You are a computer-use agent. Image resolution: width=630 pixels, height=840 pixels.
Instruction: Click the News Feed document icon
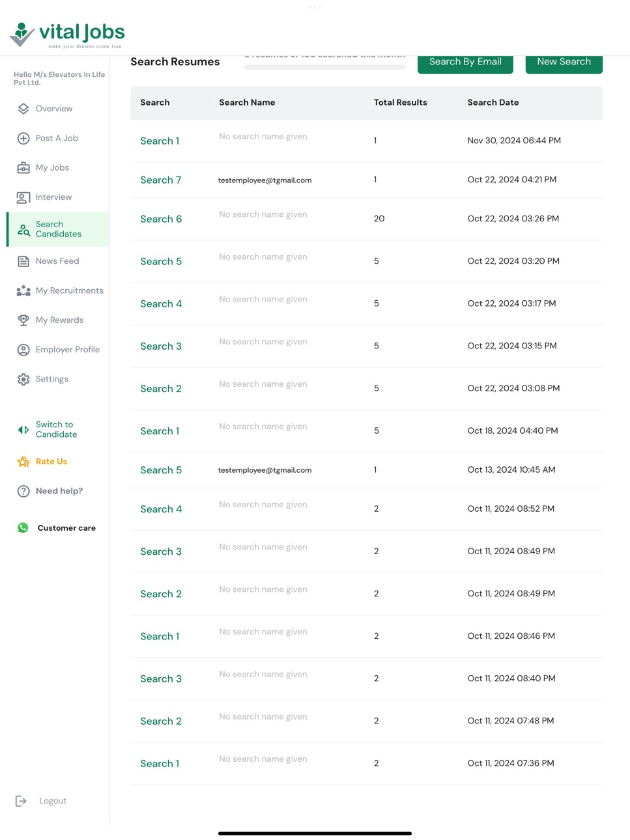(x=23, y=261)
